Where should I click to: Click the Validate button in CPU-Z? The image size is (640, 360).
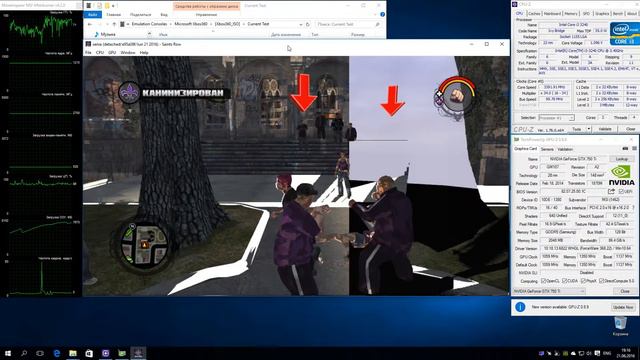pos(605,129)
